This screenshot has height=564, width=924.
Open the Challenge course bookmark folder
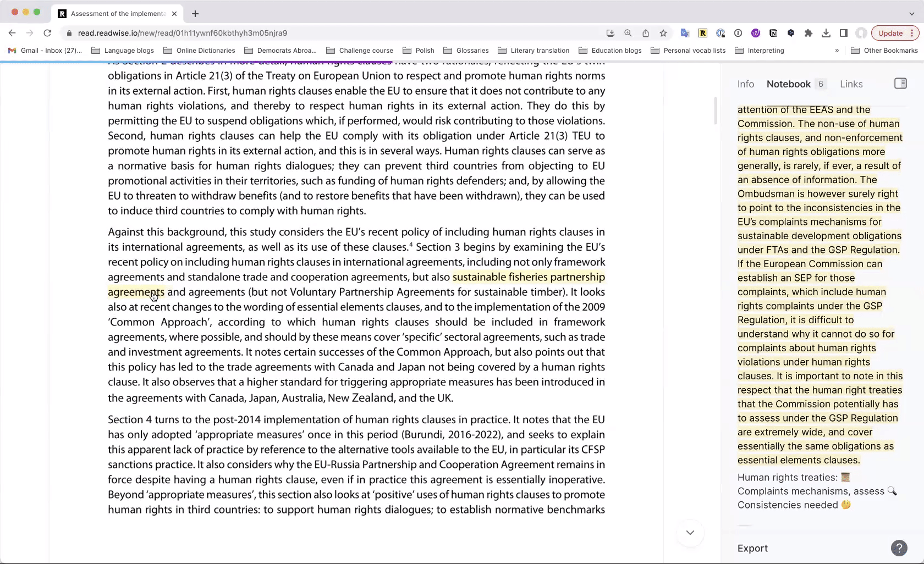coord(360,51)
